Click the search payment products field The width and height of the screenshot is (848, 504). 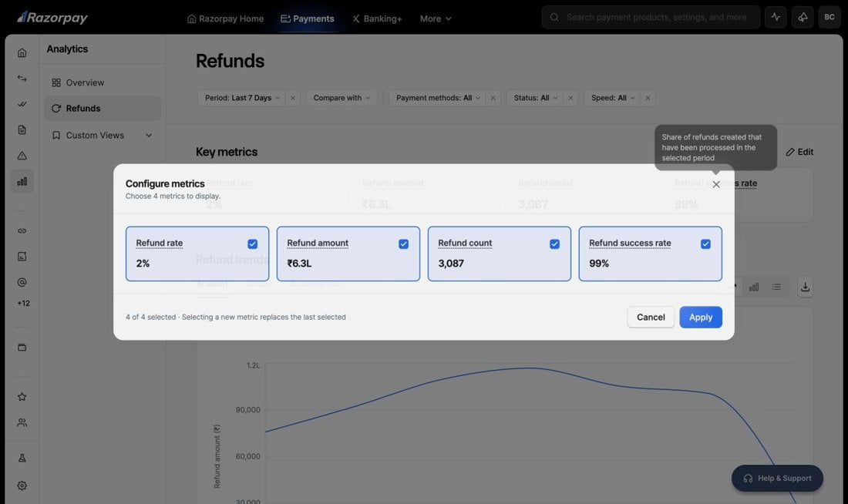pyautogui.click(x=651, y=17)
